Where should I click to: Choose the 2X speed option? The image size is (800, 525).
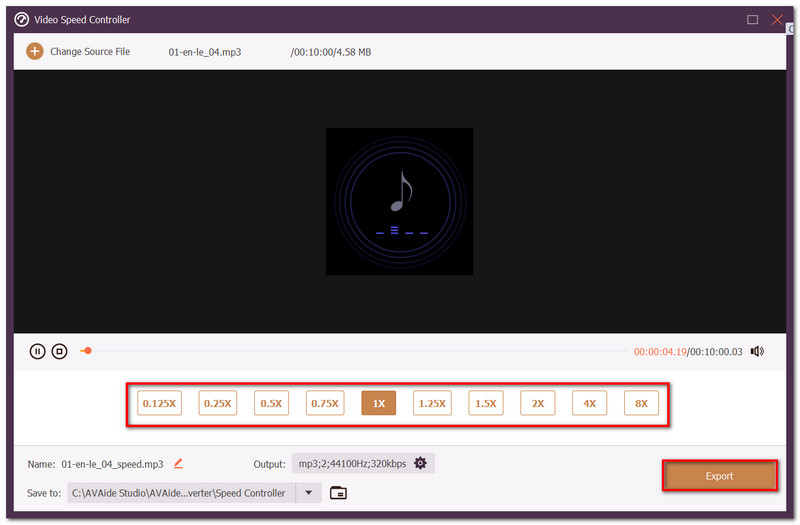(x=538, y=403)
